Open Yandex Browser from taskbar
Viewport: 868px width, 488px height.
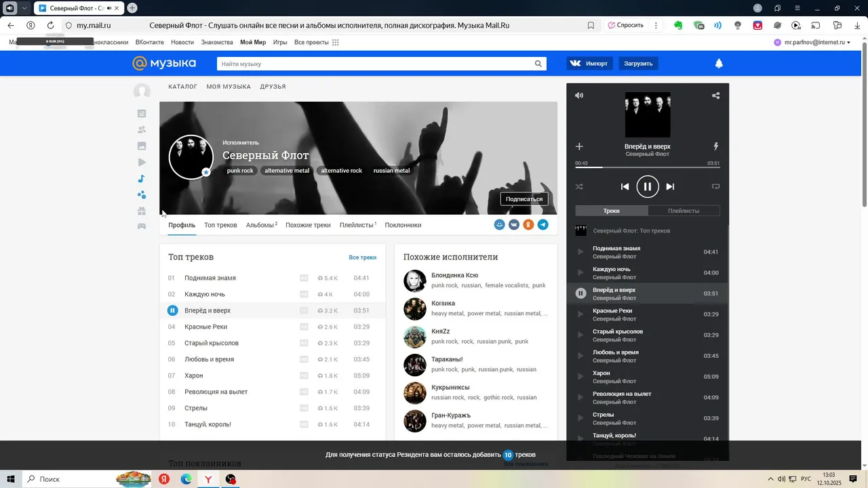click(x=209, y=479)
